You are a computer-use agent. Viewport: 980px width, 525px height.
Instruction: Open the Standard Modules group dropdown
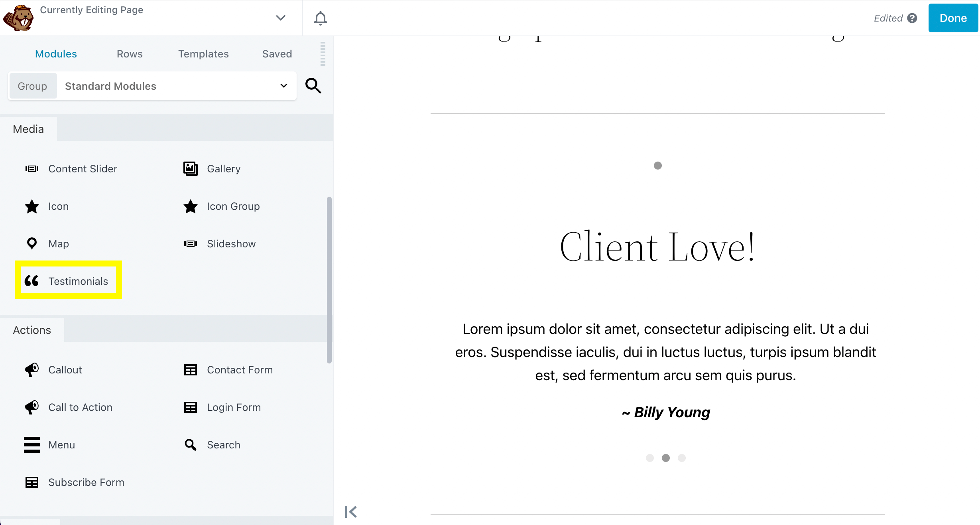[175, 86]
